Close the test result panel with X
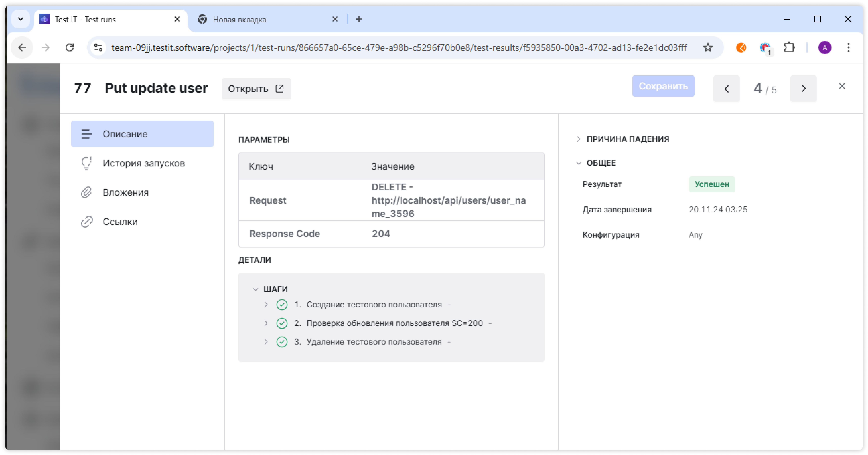This screenshot has height=455, width=868. click(842, 86)
